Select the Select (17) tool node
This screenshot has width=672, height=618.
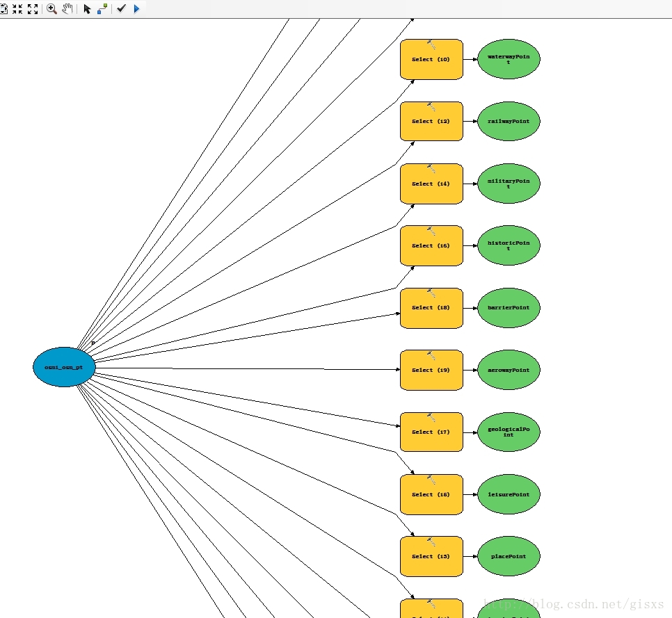tap(431, 432)
